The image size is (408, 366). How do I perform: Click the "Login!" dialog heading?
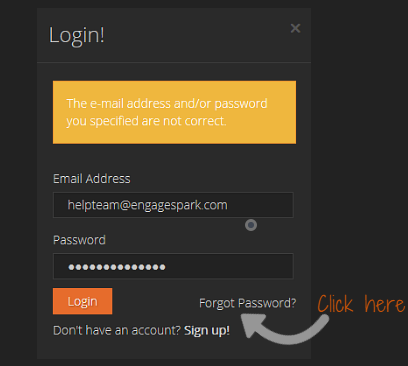[x=77, y=35]
